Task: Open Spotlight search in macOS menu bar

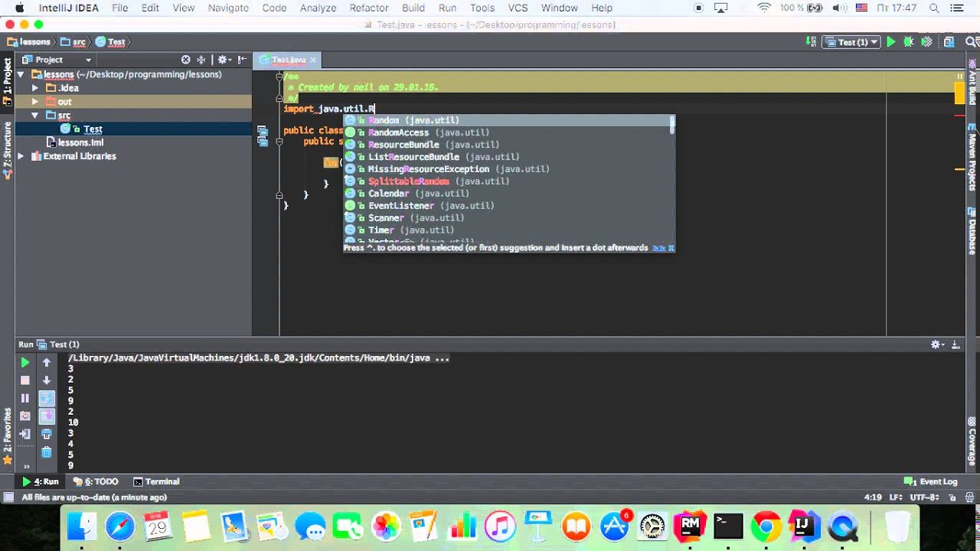Action: pos(934,8)
